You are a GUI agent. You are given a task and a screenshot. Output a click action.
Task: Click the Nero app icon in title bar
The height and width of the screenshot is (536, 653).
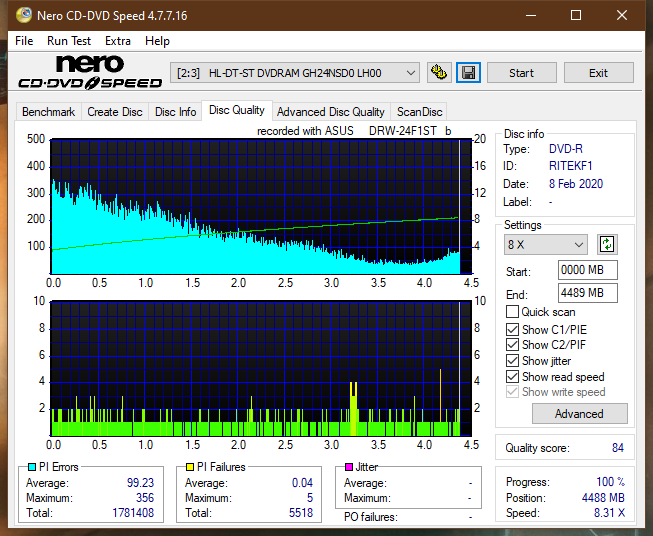click(x=23, y=15)
